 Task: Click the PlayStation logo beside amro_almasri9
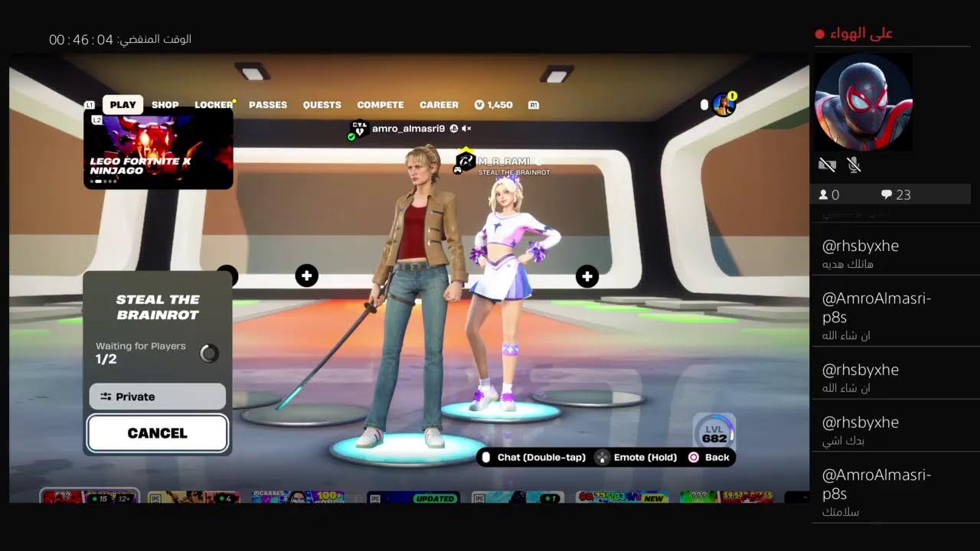454,129
